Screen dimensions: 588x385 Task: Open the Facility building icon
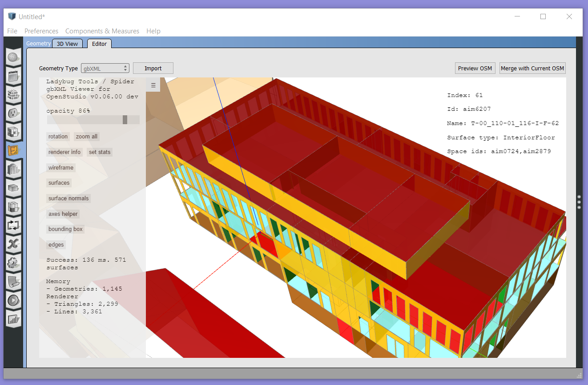tap(13, 169)
